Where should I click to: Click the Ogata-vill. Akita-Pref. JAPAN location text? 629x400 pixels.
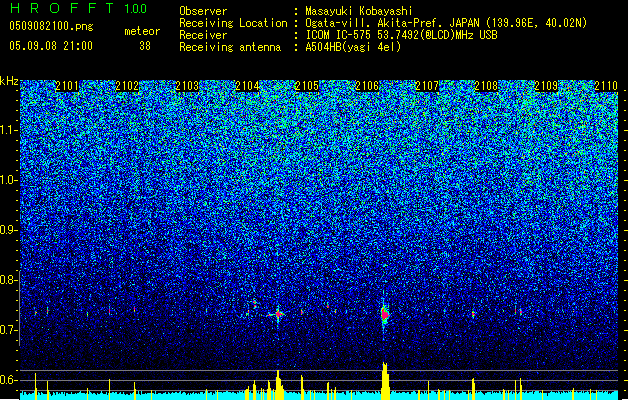click(446, 23)
